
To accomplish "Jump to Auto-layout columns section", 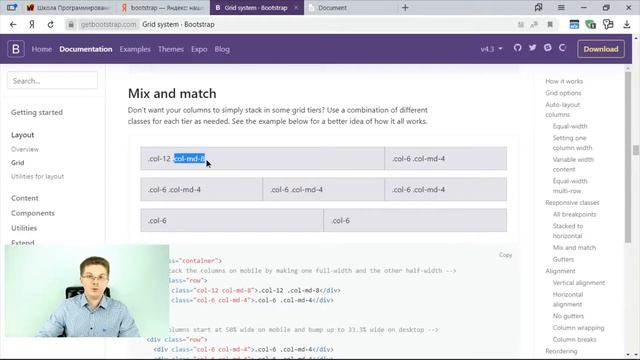I will (562, 109).
